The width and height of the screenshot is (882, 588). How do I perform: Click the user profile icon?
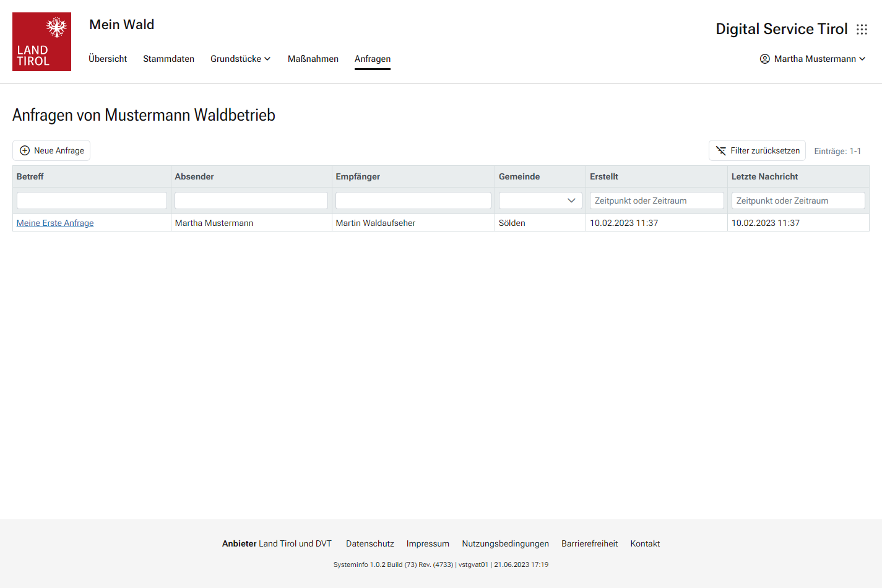(x=764, y=59)
